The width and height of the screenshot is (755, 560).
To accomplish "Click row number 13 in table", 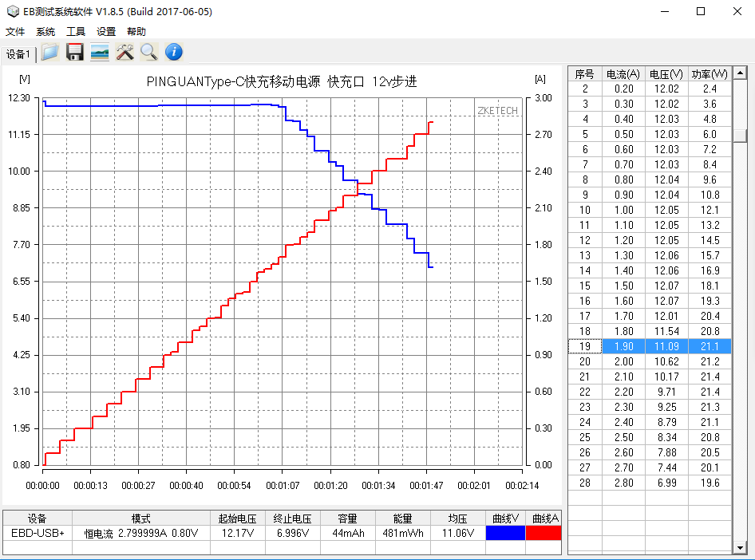I will point(584,255).
